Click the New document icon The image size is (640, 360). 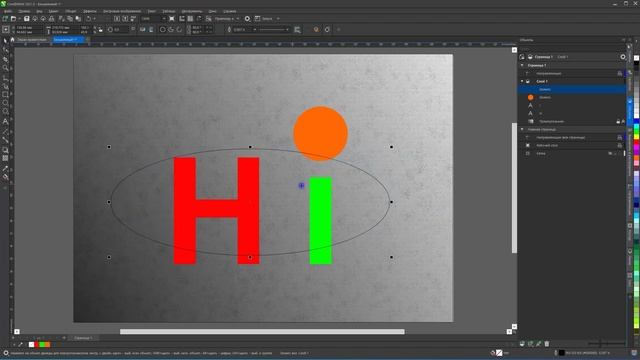pos(5,19)
